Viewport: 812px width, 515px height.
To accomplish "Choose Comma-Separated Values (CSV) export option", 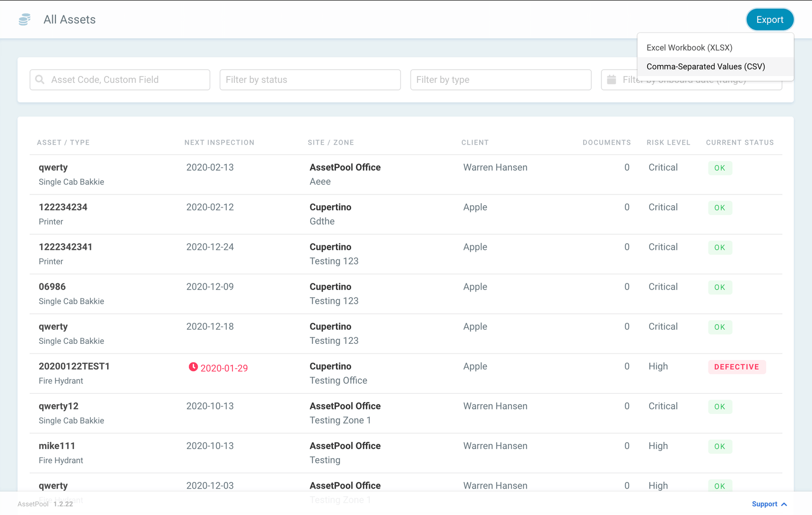I will (x=716, y=67).
